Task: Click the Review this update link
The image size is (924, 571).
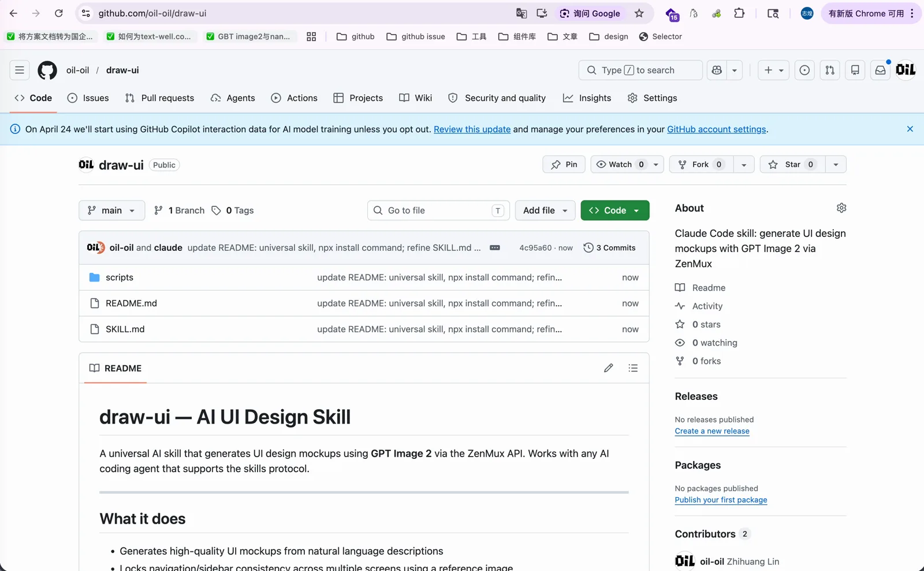Action: (472, 129)
